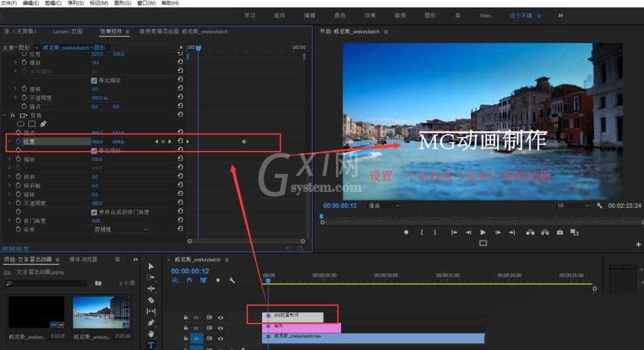Screen dimensions: 644x350
Task: Open Program monitor wrench settings
Action: click(599, 205)
